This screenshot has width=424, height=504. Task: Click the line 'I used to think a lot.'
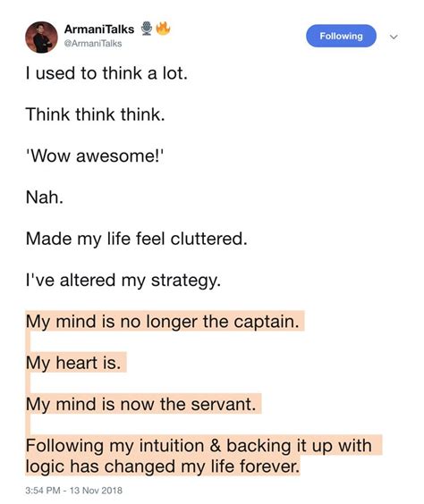point(106,73)
